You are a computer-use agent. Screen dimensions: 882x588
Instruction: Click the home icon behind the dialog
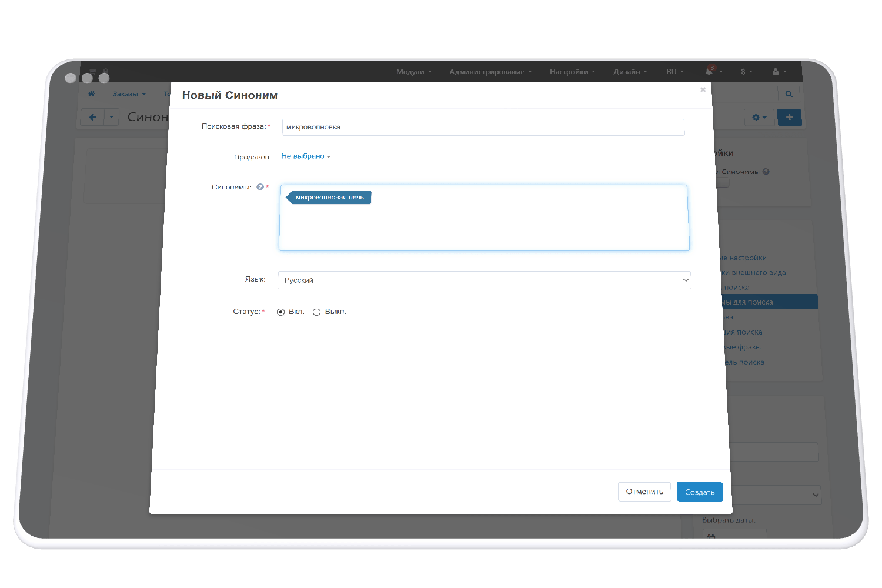[x=91, y=94]
